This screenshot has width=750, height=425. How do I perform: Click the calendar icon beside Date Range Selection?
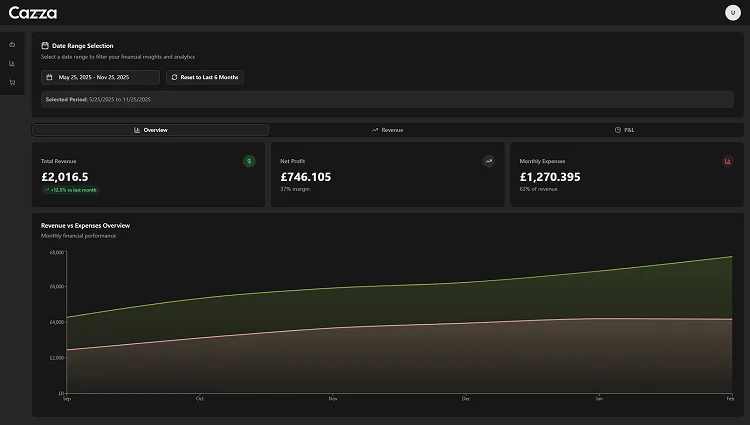click(x=45, y=46)
